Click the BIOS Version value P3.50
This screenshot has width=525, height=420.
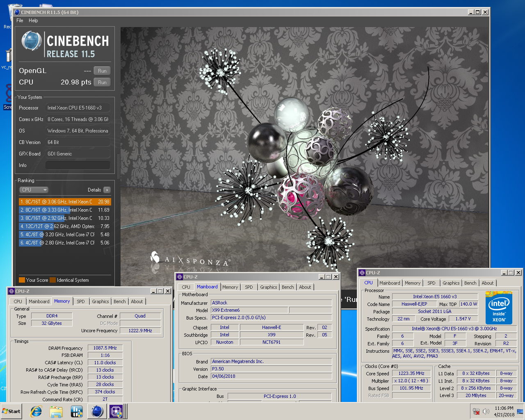(x=271, y=369)
